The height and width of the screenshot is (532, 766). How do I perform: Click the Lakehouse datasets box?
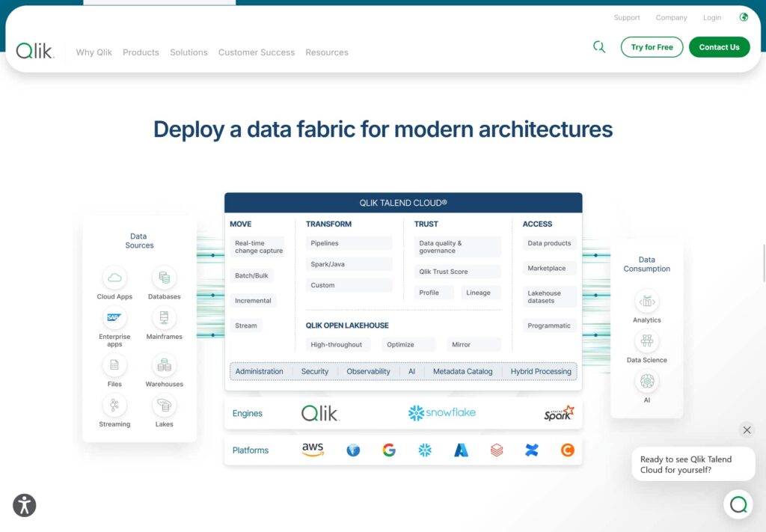tap(549, 297)
